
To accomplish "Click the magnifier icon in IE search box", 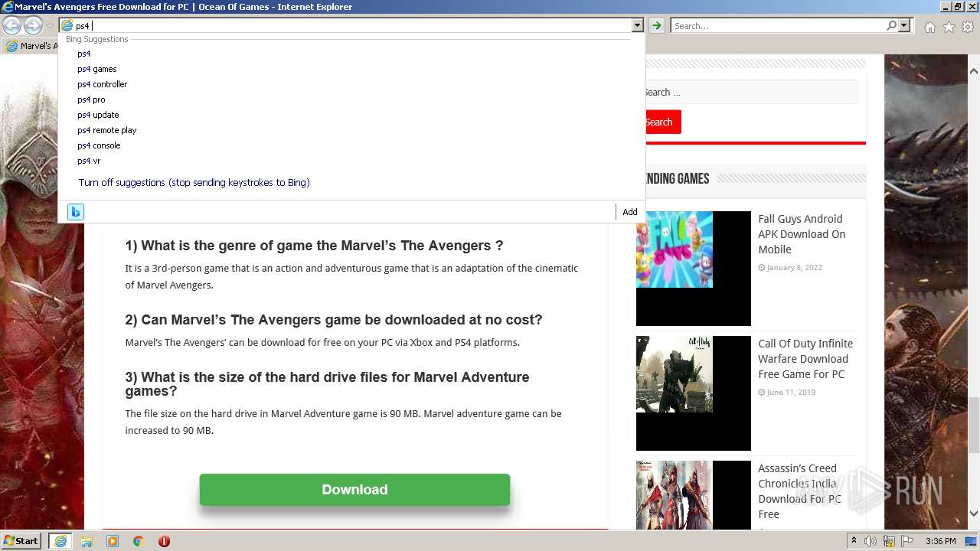I will coord(891,25).
